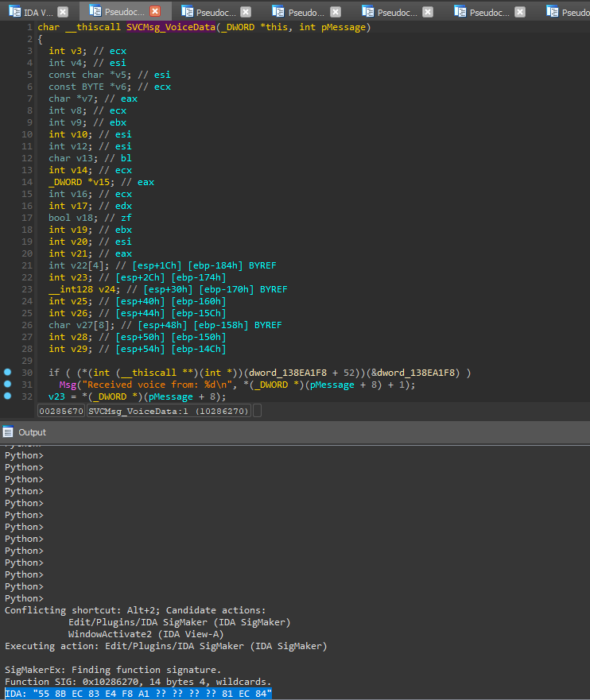The width and height of the screenshot is (590, 700).
Task: Click the "WindowActivate2 (IDA View-A)" output line
Action: (x=146, y=634)
